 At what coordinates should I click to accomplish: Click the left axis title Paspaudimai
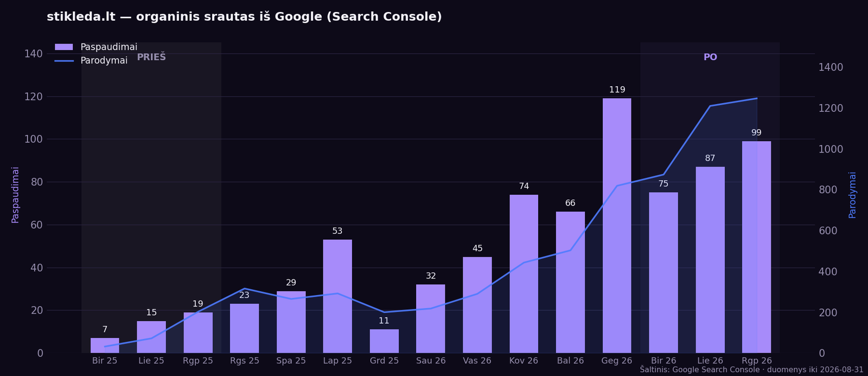pos(15,195)
